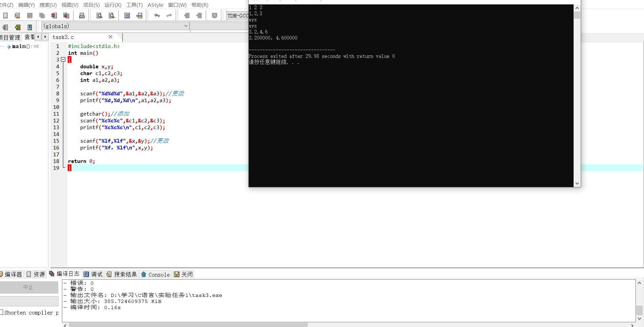Open the 项目(S) menu
This screenshot has width=644, height=327.
91,5
